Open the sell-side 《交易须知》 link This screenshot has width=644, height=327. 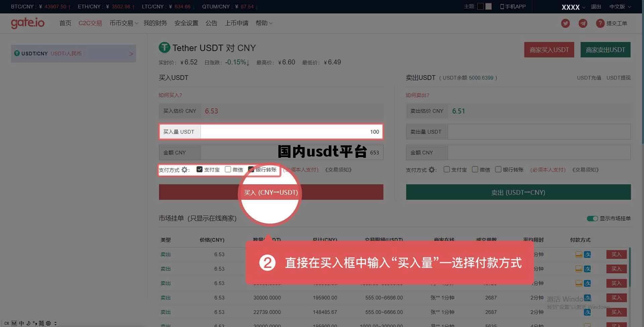[585, 170]
